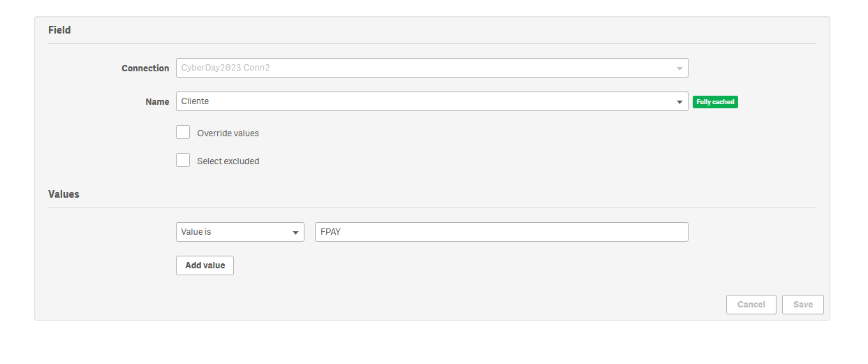Click the Select excluded label text
Viewport: 868px width, 364px height.
click(x=228, y=161)
